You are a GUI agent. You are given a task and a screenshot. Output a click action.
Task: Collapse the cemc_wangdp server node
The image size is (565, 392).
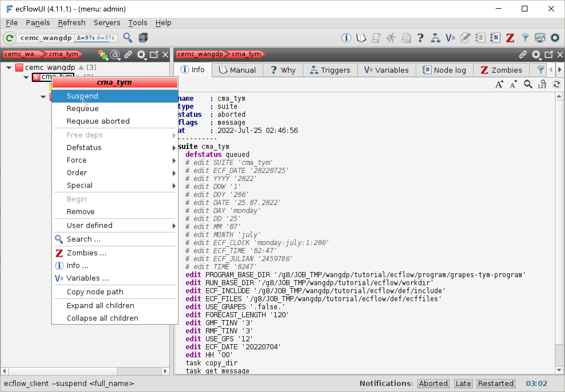click(x=9, y=68)
